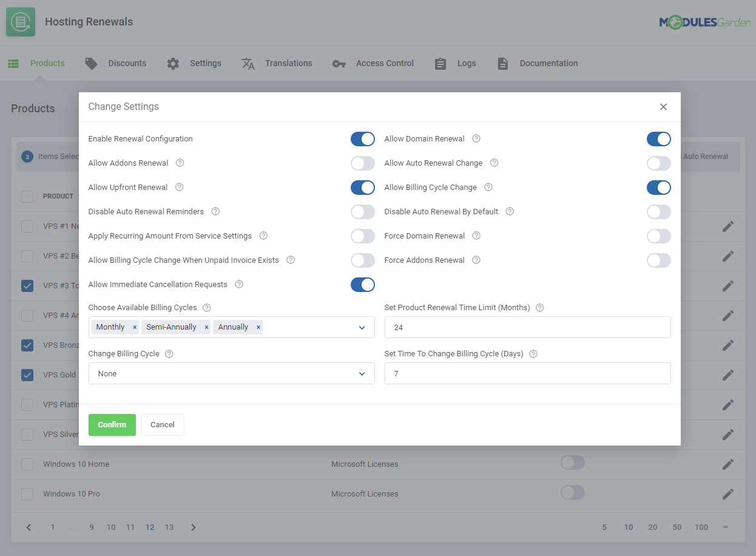Switch to the Access Control tab
Viewport: 756px width, 556px height.
click(373, 64)
